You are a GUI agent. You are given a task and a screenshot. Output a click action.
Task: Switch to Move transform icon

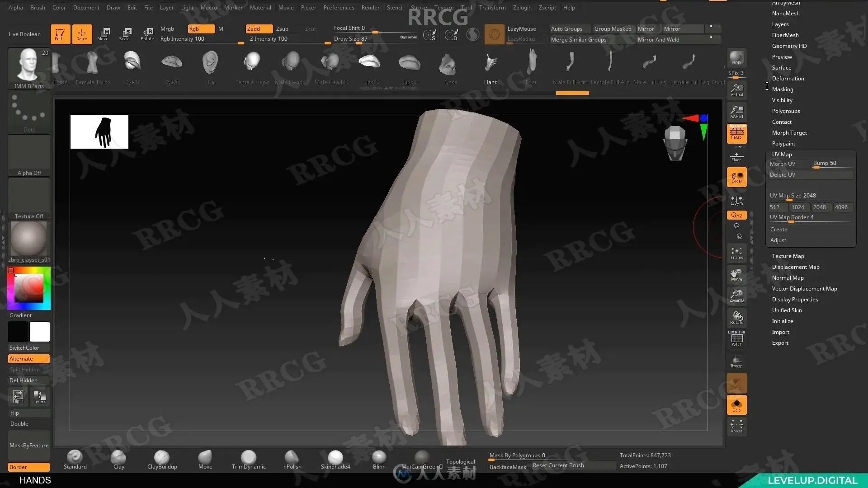(103, 34)
